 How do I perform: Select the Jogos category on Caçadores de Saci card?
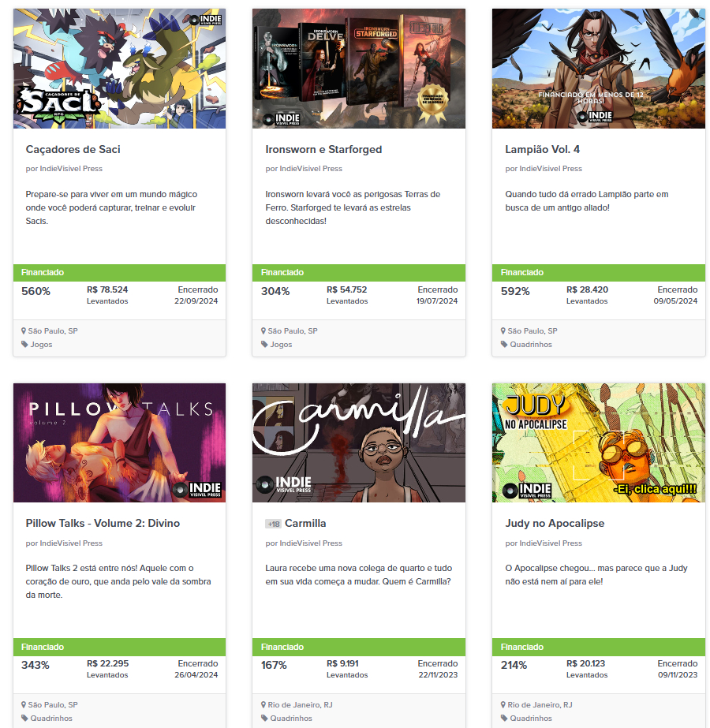41,345
